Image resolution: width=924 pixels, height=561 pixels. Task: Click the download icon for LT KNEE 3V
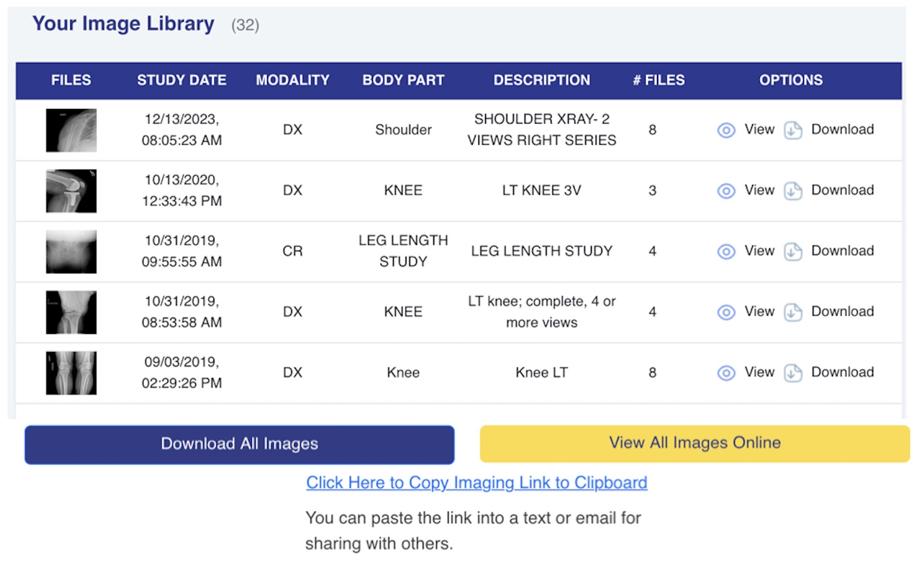pyautogui.click(x=793, y=191)
